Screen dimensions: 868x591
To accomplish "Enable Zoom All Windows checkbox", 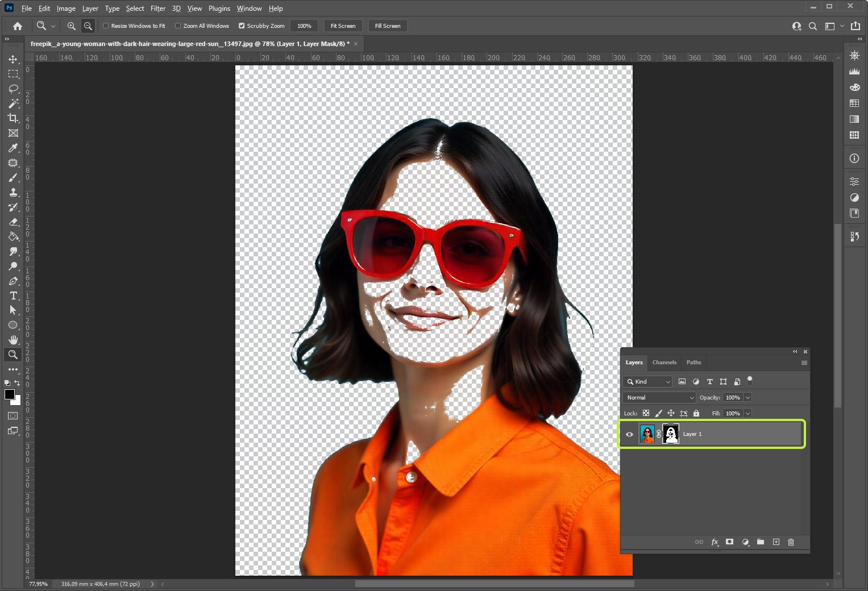I will coord(178,26).
